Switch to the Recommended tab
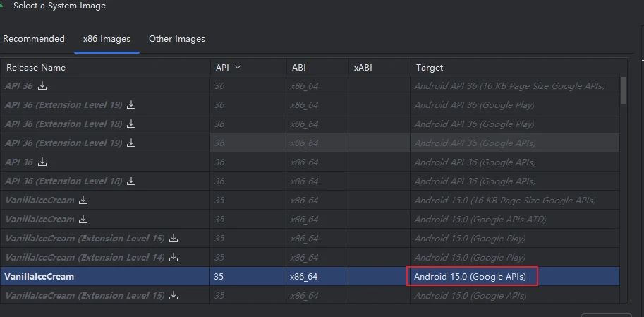 click(x=34, y=39)
